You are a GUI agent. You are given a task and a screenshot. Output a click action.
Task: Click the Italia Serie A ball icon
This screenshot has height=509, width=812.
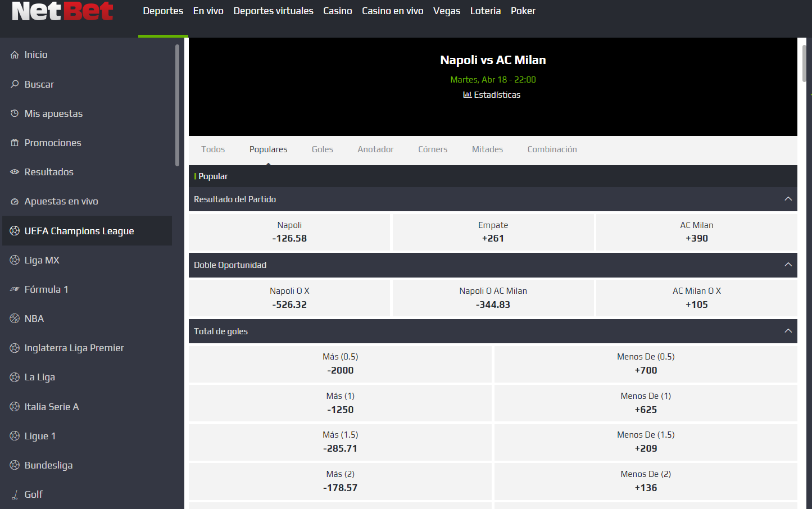click(15, 407)
